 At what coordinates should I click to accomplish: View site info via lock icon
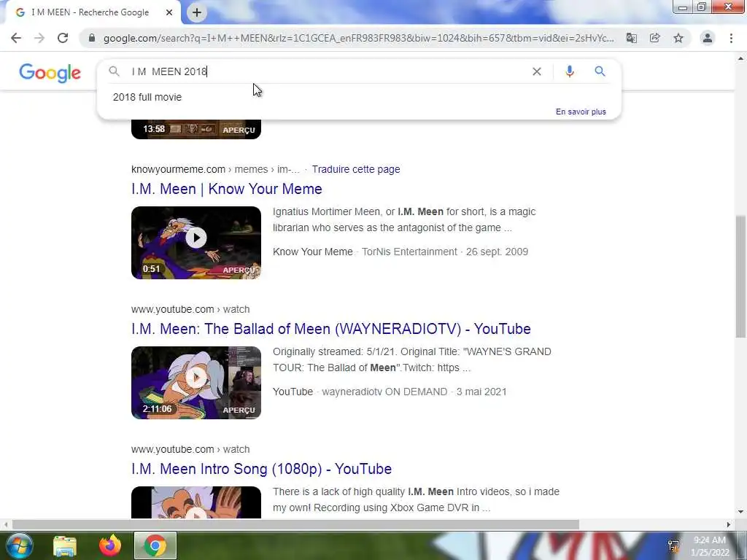pos(92,38)
